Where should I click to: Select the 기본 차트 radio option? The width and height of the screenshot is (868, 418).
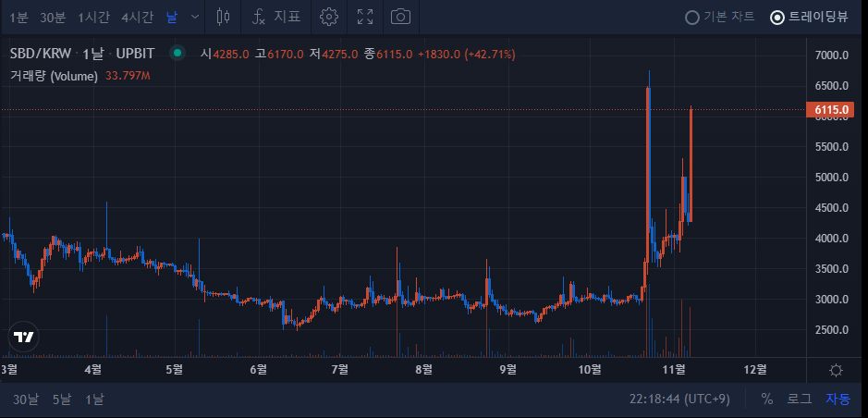pos(720,18)
